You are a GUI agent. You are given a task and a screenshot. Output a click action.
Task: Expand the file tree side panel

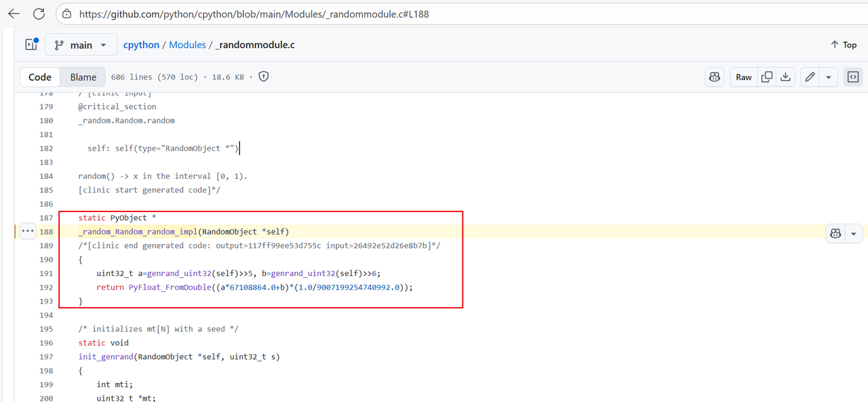31,45
